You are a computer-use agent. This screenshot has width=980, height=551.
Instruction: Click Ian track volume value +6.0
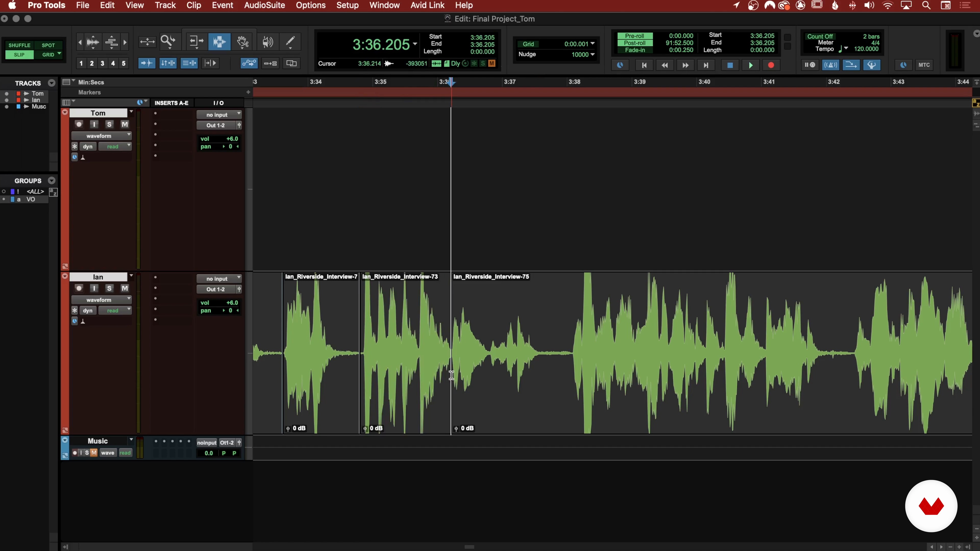pyautogui.click(x=232, y=303)
